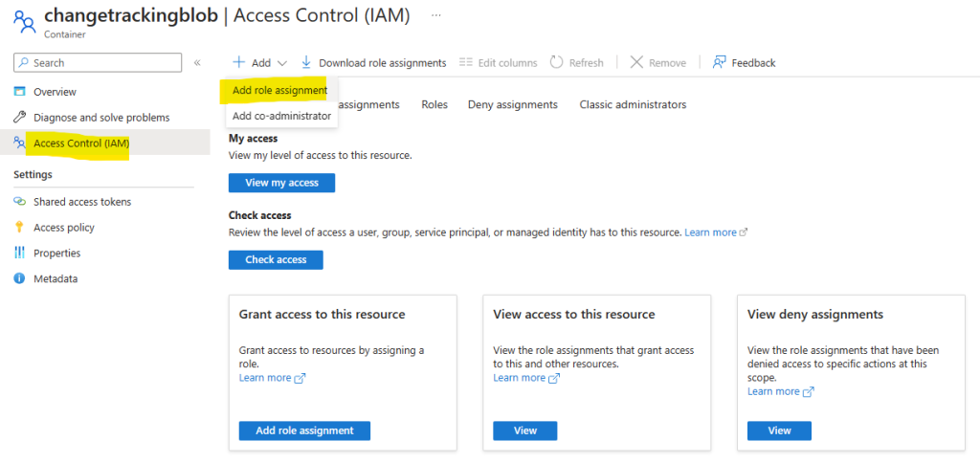Click the Refresh circular arrow icon
This screenshot has width=980, height=463.
coord(556,62)
